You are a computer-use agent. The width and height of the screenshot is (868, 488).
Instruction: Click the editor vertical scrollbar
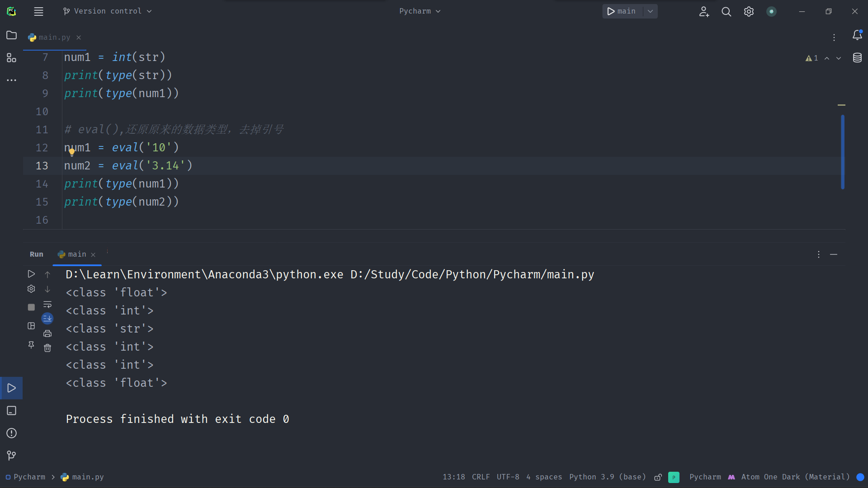point(843,152)
